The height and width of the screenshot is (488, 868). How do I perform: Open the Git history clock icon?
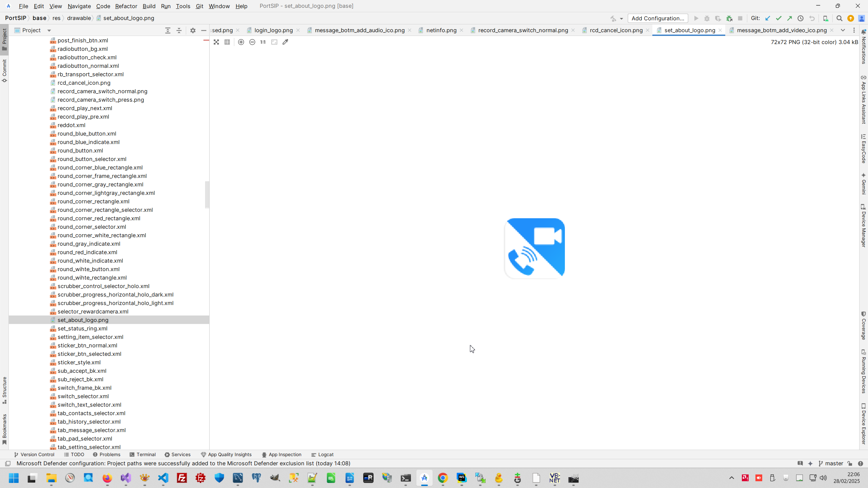801,18
